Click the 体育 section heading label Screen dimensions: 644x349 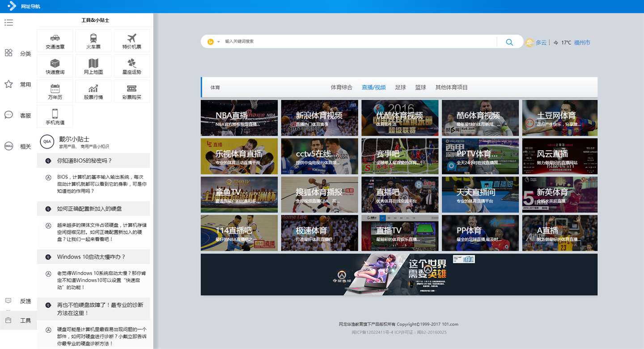click(215, 88)
